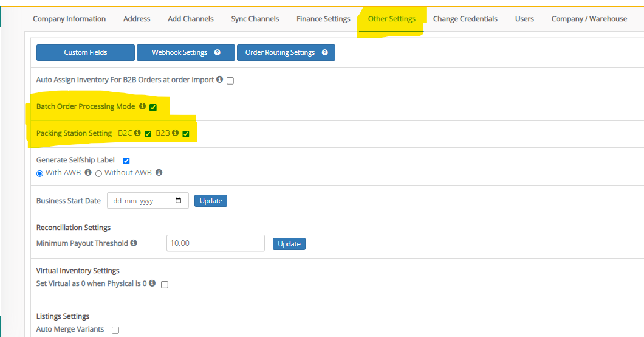This screenshot has height=337, width=644.
Task: Uncheck Generate Selfship Label
Action: click(x=126, y=161)
